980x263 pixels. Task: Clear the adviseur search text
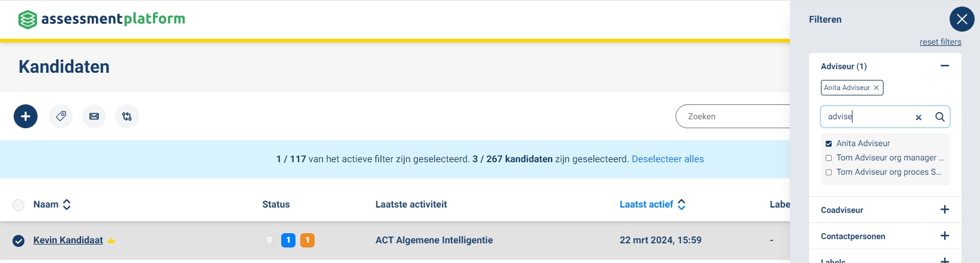[919, 117]
